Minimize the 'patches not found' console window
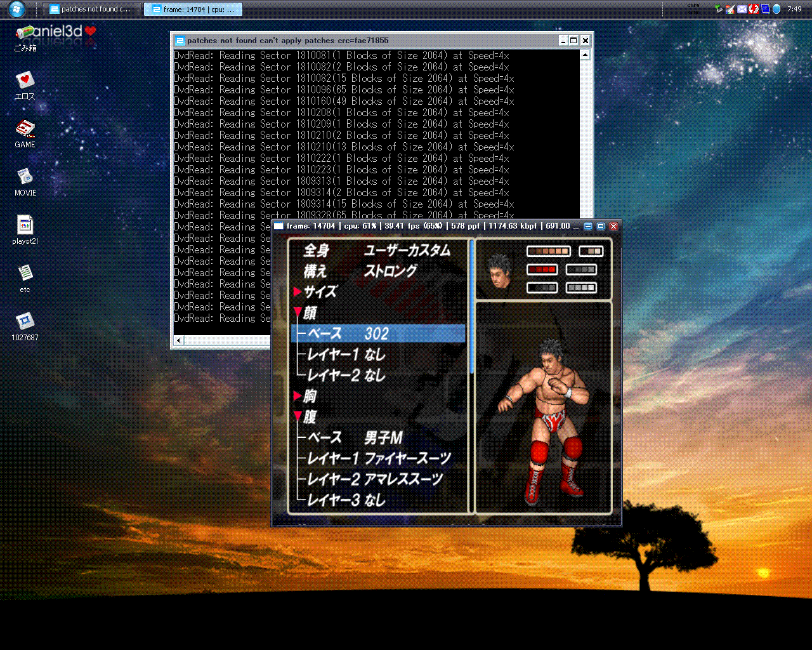Viewport: 812px width, 650px height. [563, 41]
